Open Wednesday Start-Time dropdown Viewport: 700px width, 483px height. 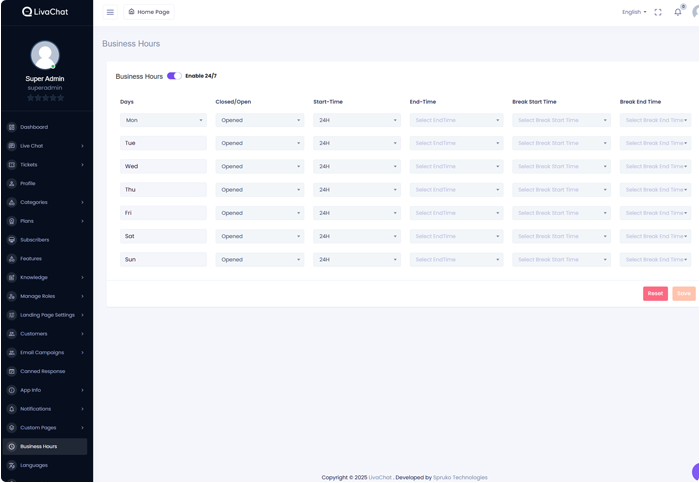point(356,166)
